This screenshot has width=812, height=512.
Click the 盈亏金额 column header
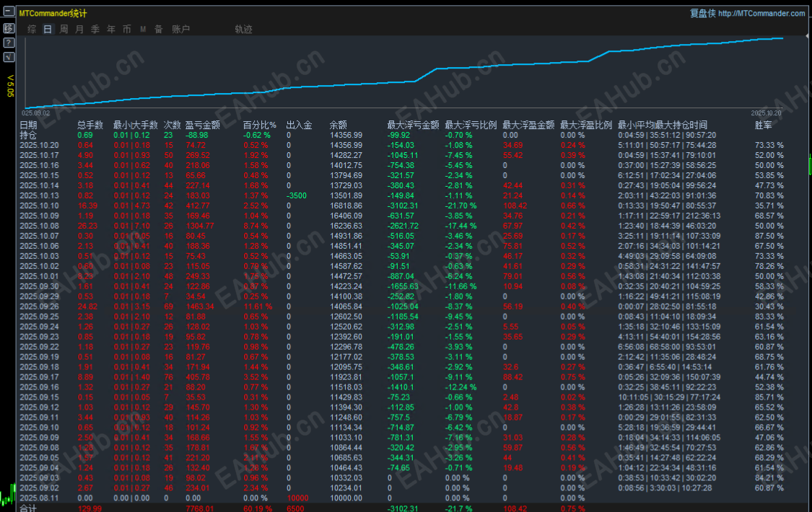click(x=203, y=125)
